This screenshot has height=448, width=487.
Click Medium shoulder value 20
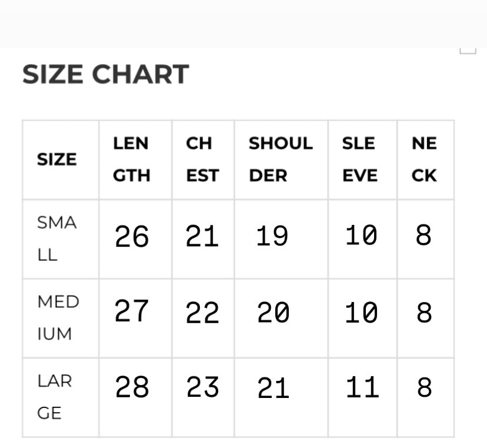[273, 313]
